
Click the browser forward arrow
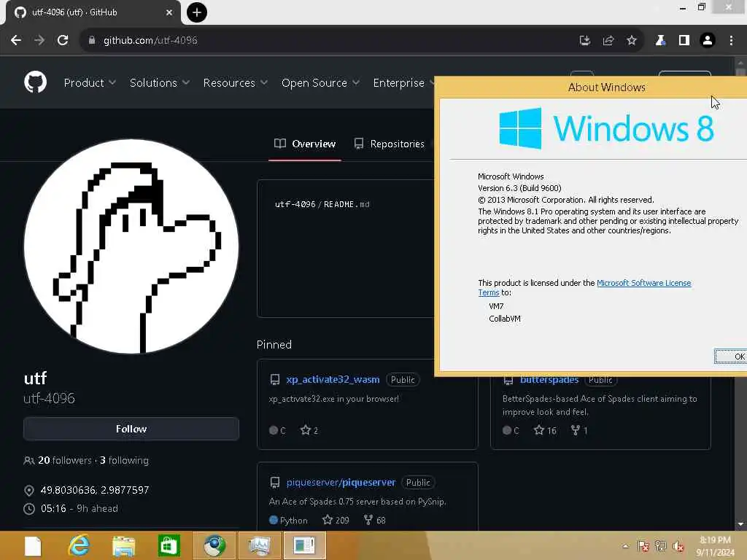tap(39, 41)
